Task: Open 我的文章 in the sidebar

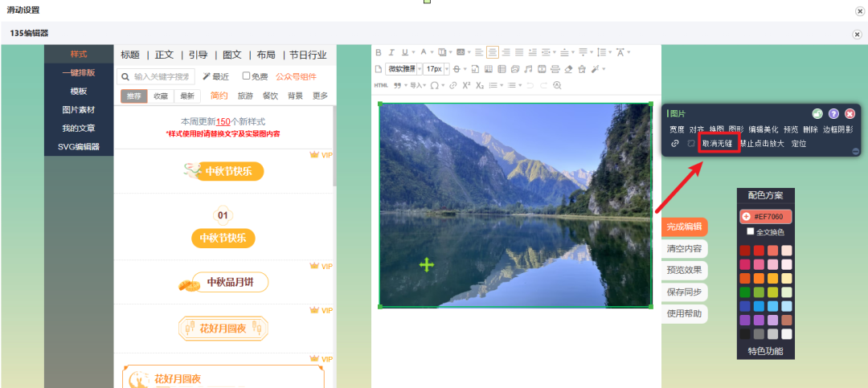Action: click(x=79, y=128)
